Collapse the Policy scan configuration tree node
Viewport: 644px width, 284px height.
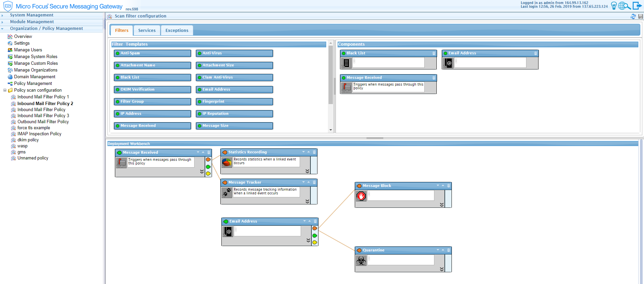[5, 90]
